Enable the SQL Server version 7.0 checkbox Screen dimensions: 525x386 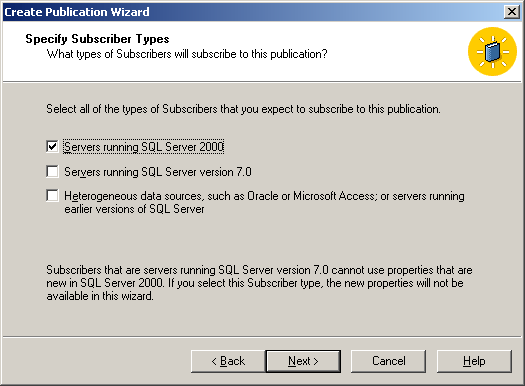click(52, 171)
